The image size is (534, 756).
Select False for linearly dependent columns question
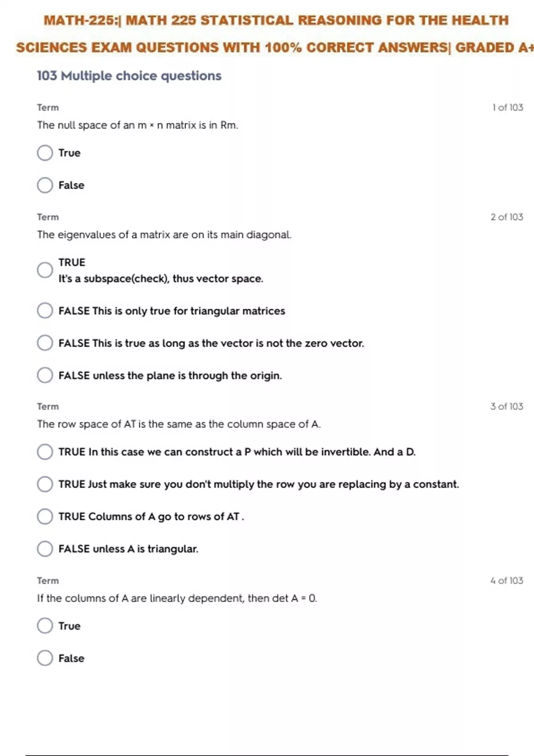(45, 658)
